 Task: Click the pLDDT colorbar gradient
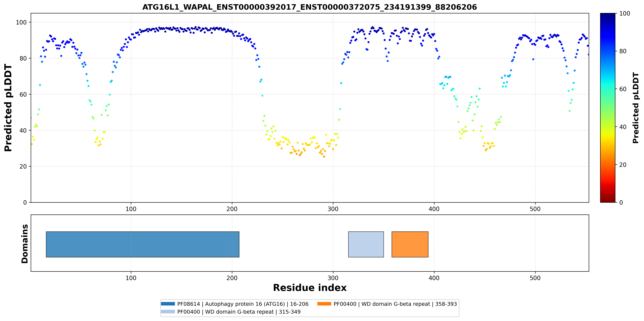click(x=608, y=108)
